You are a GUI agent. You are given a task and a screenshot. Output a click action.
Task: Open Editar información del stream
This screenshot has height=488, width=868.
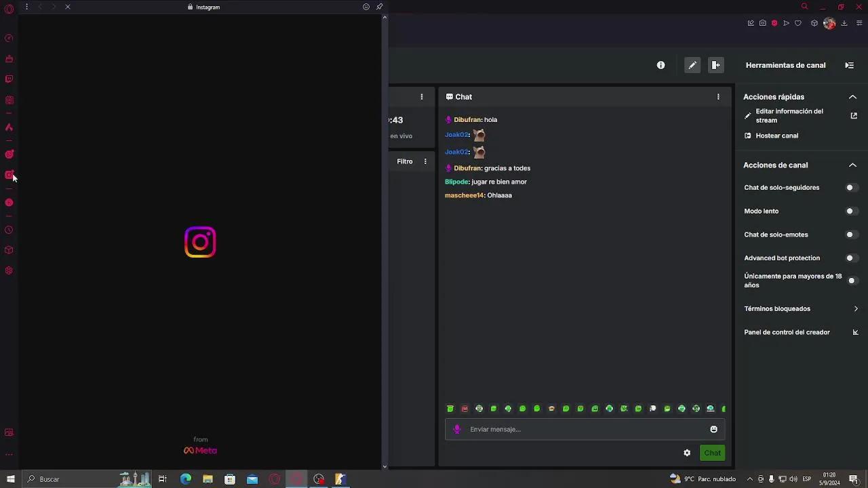click(x=801, y=116)
